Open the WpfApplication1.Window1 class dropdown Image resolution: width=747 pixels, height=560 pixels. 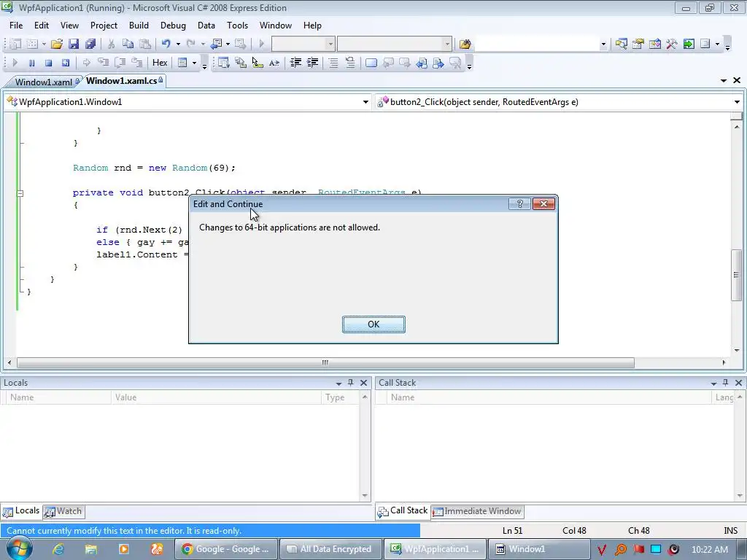[x=365, y=102]
